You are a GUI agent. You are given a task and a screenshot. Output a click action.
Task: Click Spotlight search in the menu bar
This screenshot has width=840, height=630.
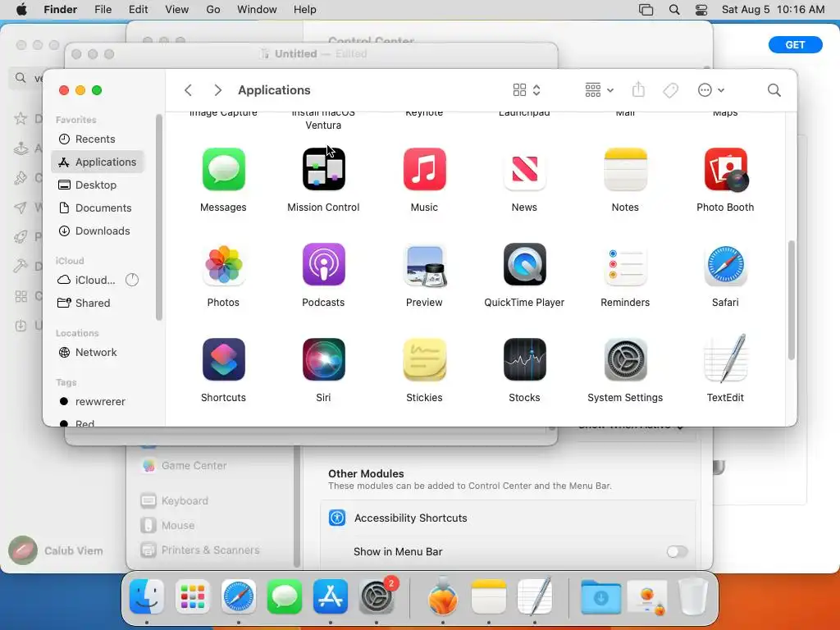tap(674, 10)
